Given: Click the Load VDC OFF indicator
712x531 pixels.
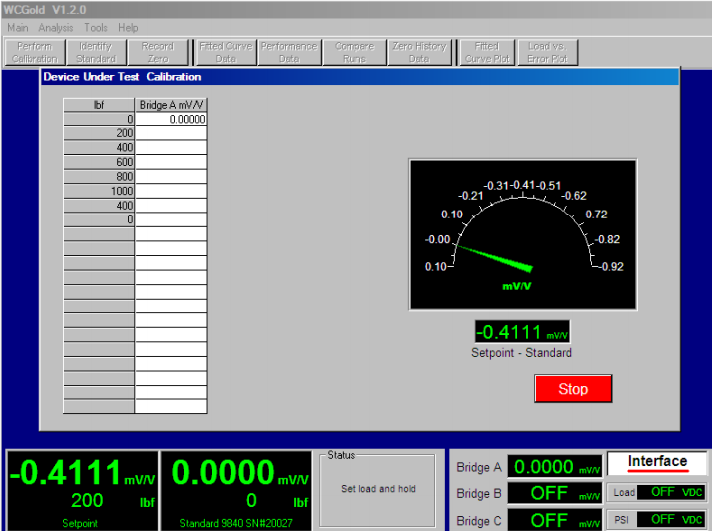Looking at the screenshot, I should pyautogui.click(x=673, y=492).
